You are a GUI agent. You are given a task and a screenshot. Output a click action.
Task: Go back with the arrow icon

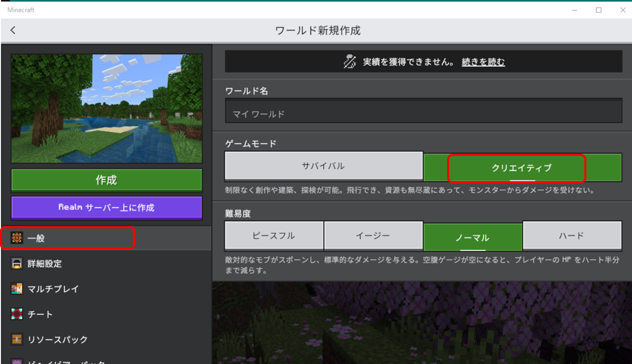(x=13, y=31)
